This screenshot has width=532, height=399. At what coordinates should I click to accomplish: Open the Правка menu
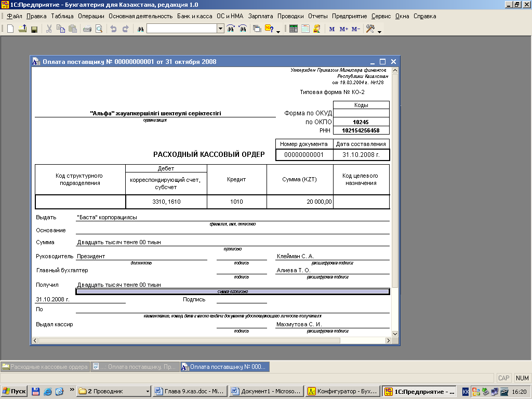pos(36,16)
